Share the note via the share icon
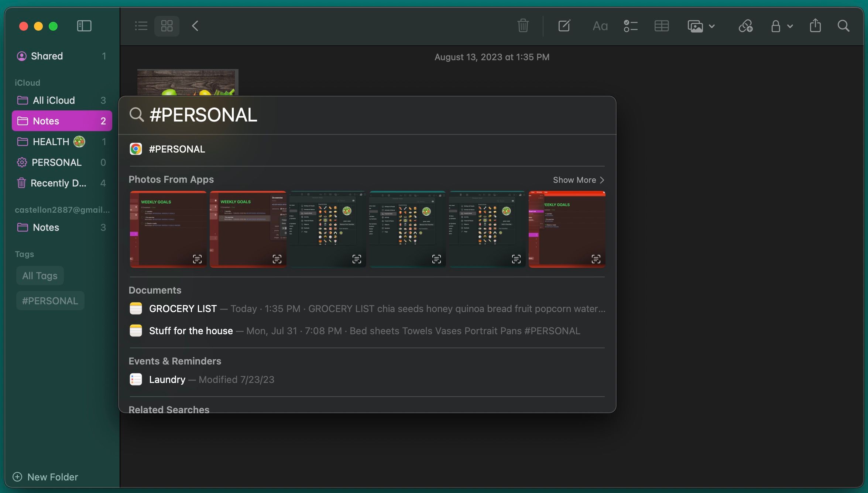 [x=815, y=26]
